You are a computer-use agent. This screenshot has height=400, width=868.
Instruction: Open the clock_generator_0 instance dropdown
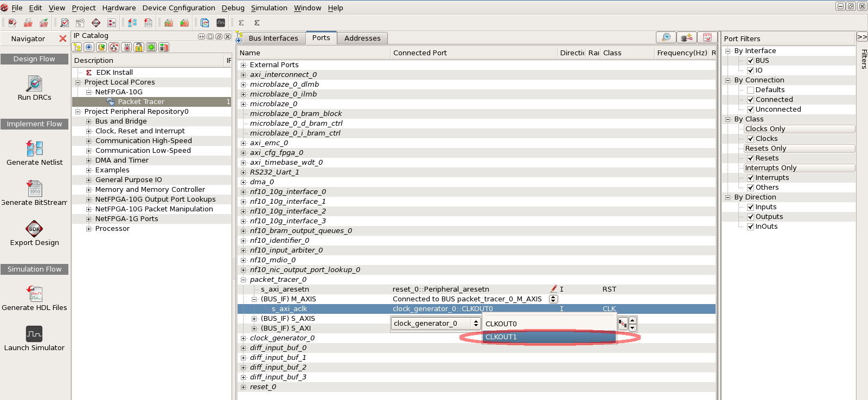(x=476, y=324)
